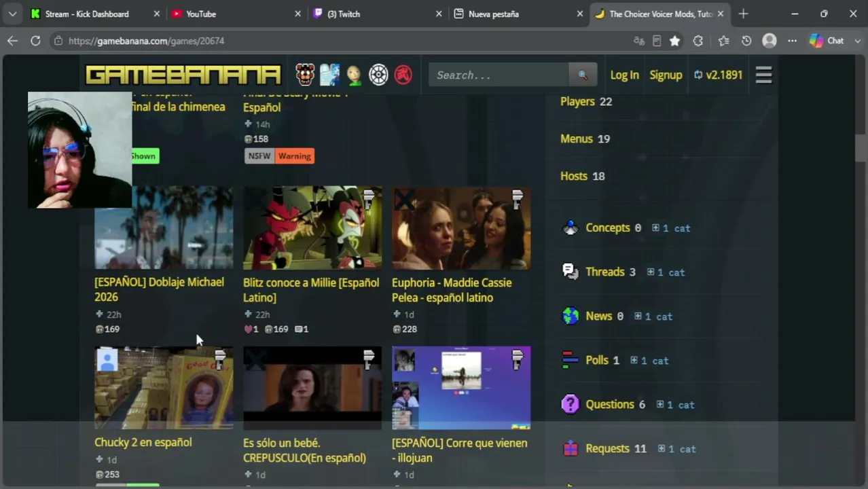868x489 pixels.
Task: Expand the Questions 1 cat list
Action: pos(675,405)
